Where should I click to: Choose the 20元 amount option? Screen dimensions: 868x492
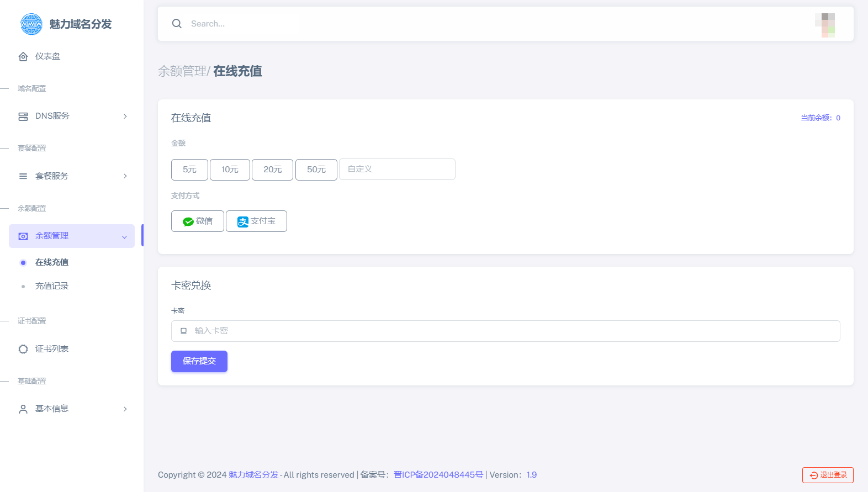[272, 170]
